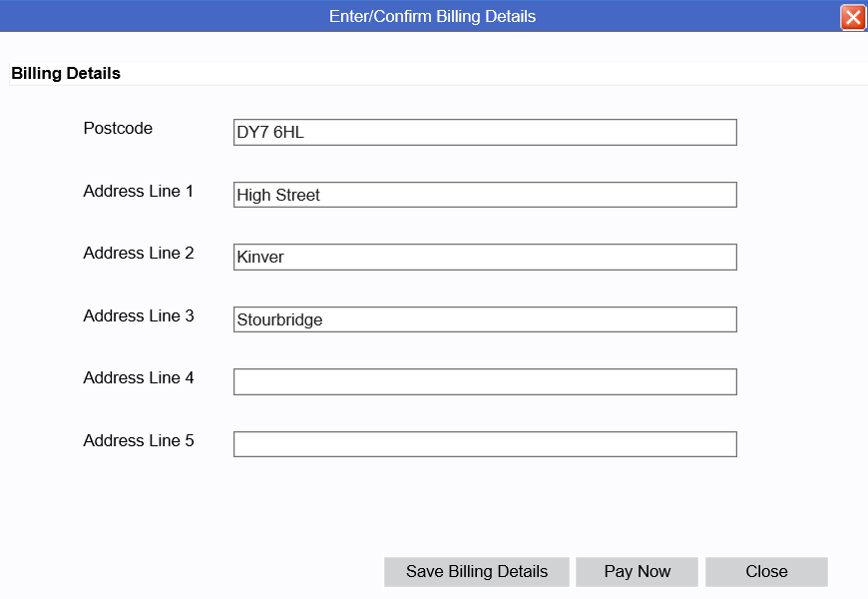Focus the Address Line 1 text box
The image size is (868, 599).
485,195
